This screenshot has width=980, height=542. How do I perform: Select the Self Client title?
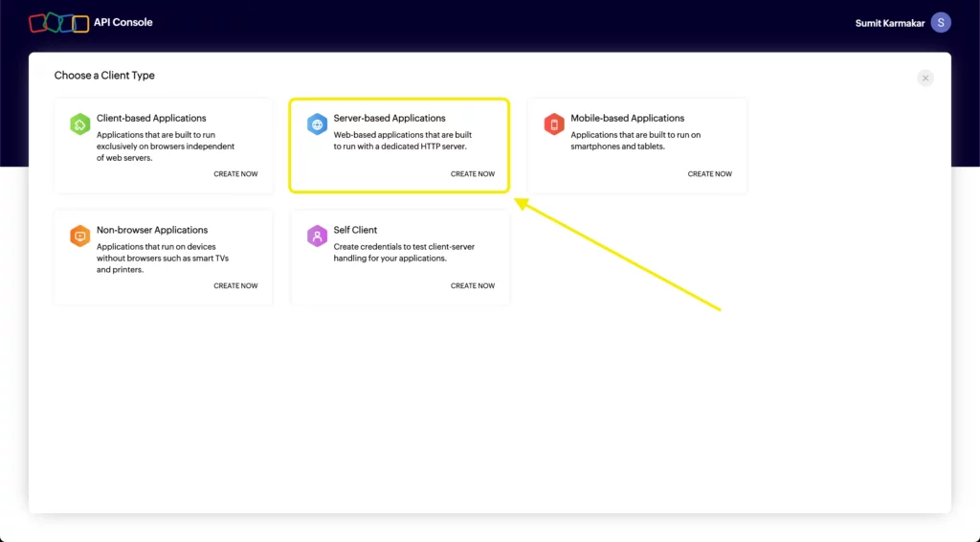[x=355, y=230]
